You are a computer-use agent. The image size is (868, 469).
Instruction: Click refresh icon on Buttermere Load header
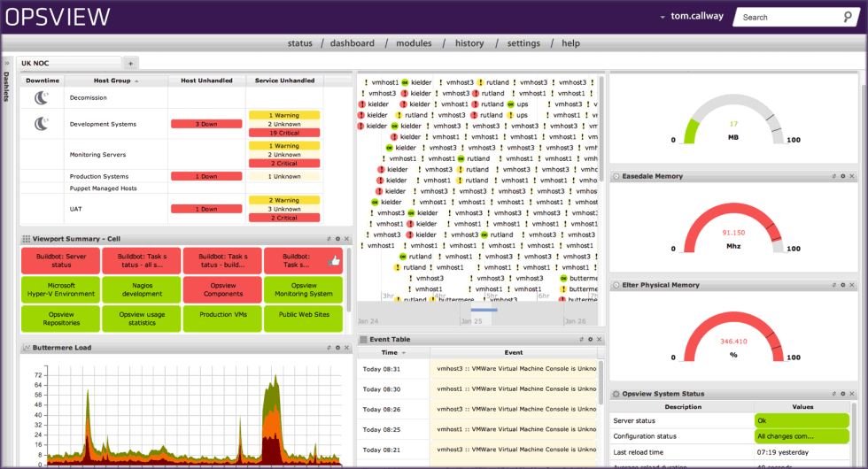click(329, 348)
